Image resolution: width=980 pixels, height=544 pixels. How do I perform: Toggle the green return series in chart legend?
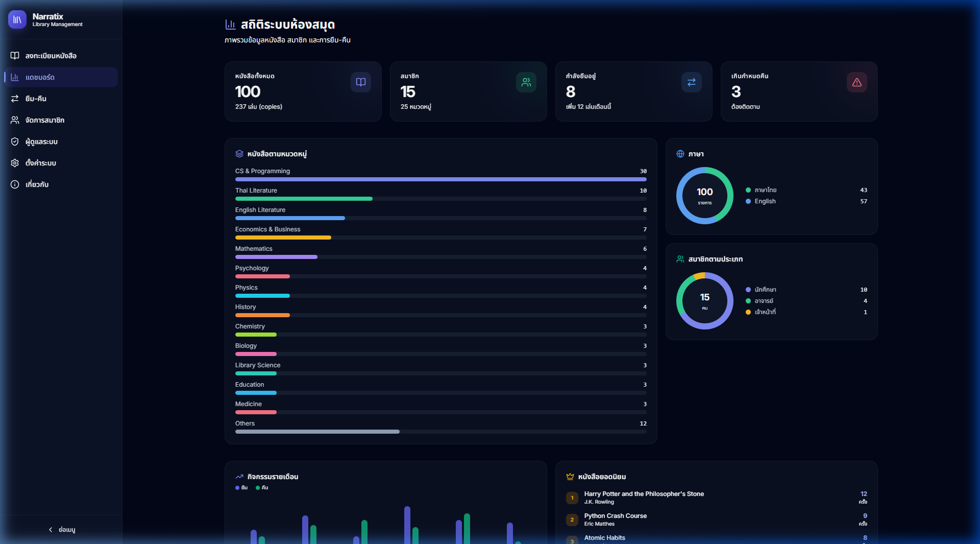tap(262, 488)
